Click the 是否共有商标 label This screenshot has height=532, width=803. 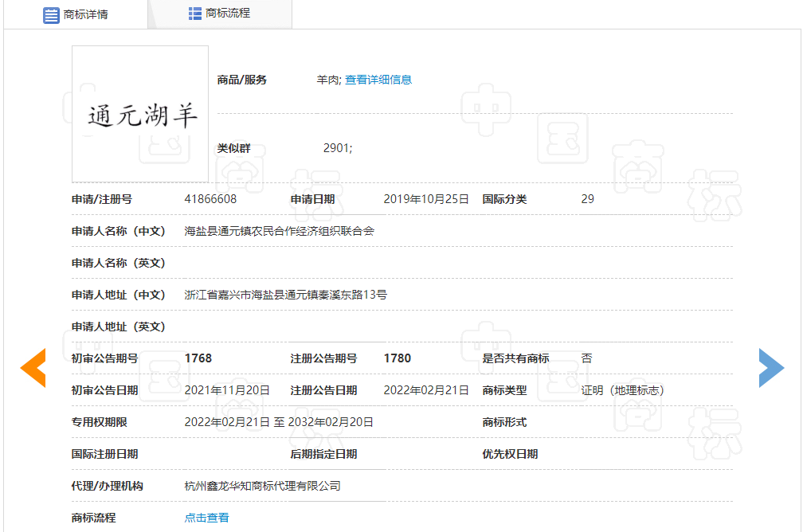[x=515, y=358]
